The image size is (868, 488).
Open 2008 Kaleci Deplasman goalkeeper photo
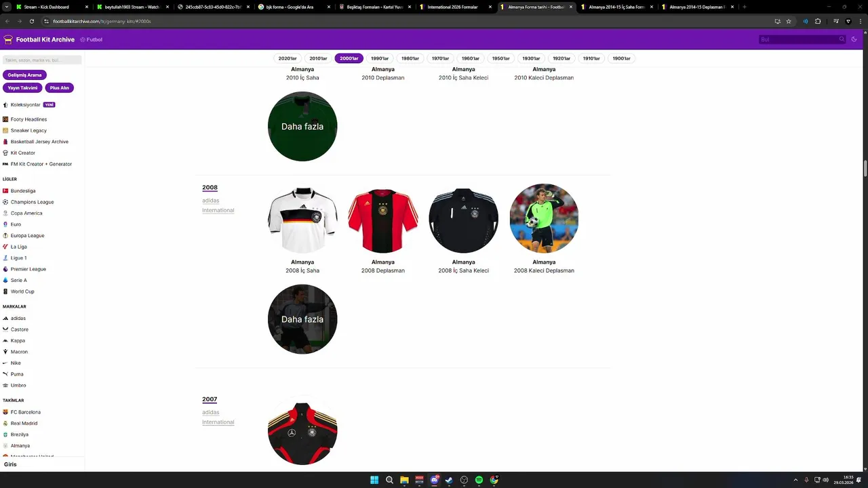pyautogui.click(x=544, y=218)
